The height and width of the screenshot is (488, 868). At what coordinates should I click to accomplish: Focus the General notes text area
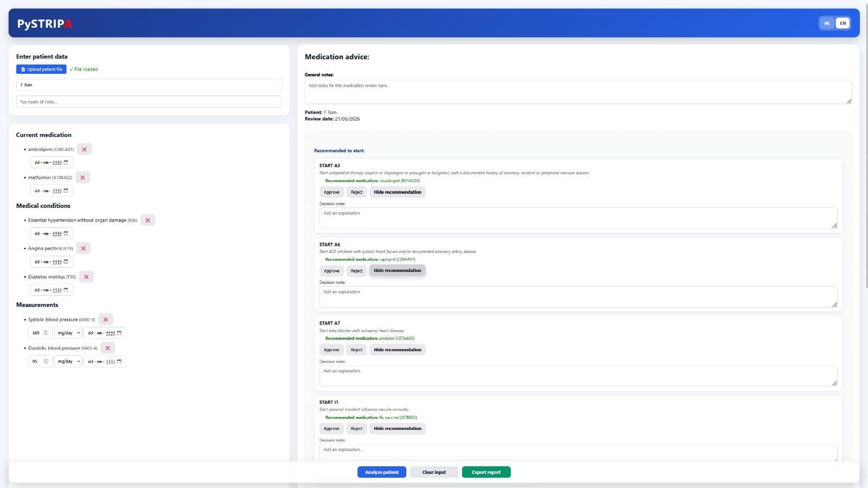point(578,92)
